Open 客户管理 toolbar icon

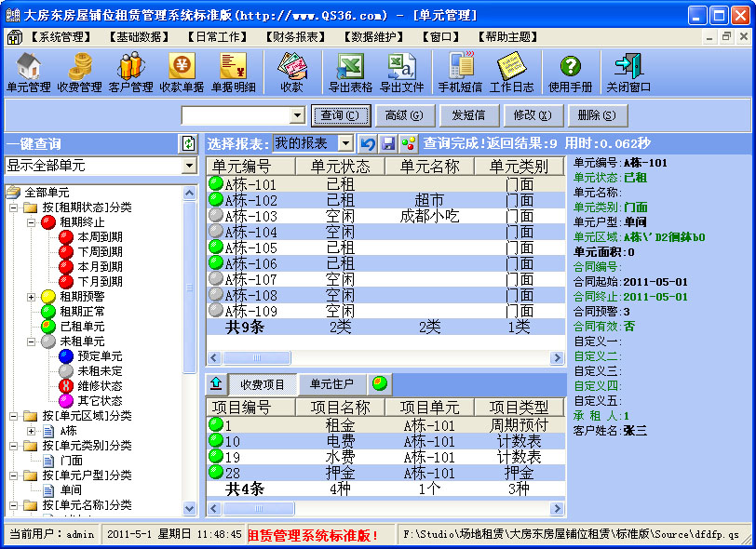click(x=130, y=73)
